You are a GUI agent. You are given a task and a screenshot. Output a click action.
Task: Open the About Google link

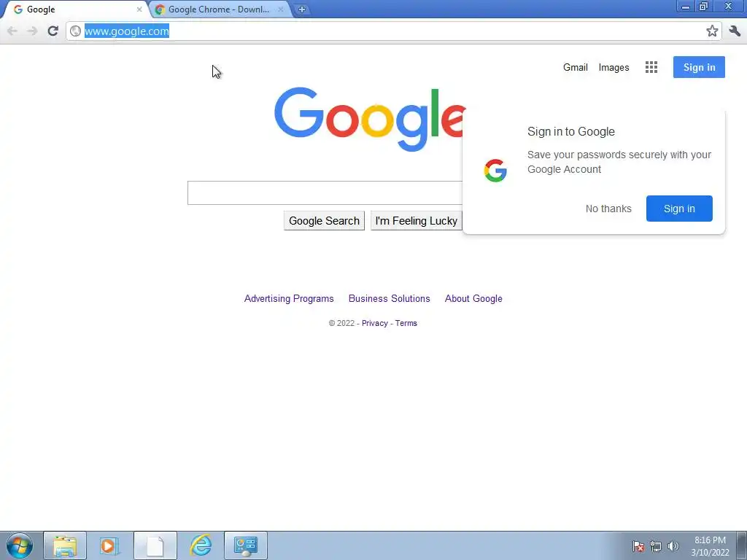(473, 298)
